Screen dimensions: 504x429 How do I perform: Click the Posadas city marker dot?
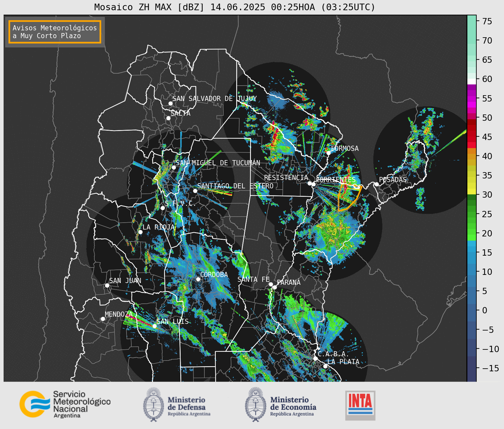pyautogui.click(x=377, y=184)
